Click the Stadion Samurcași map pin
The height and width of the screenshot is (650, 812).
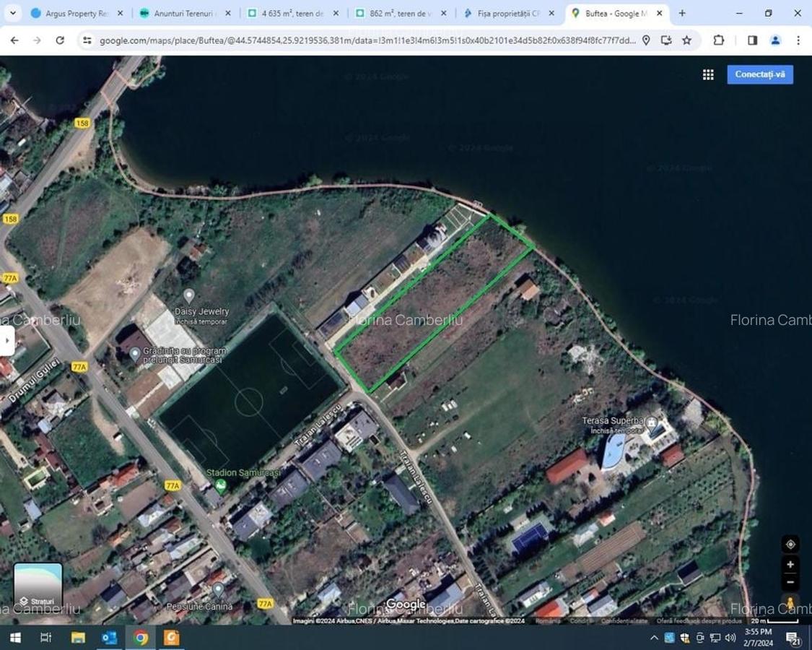point(222,485)
